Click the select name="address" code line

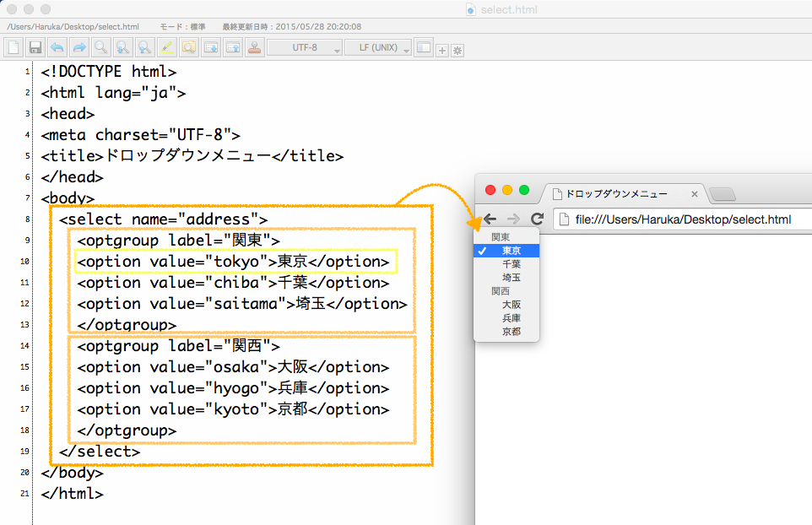pos(164,219)
